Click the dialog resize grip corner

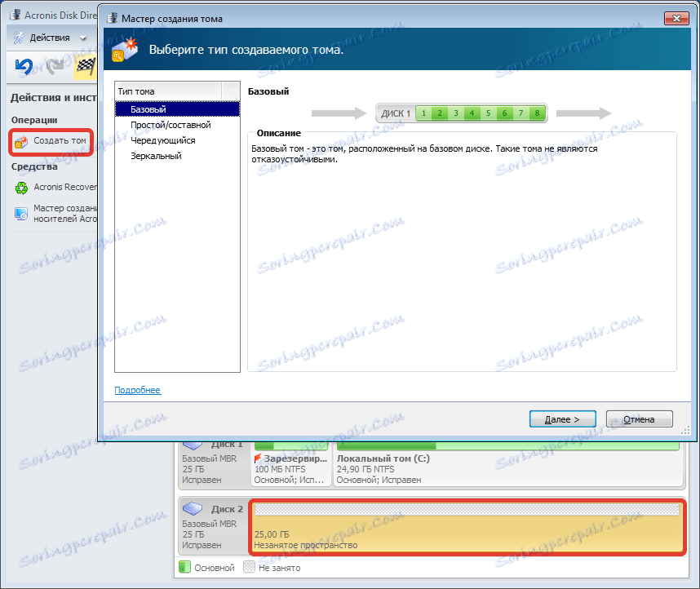click(x=685, y=431)
